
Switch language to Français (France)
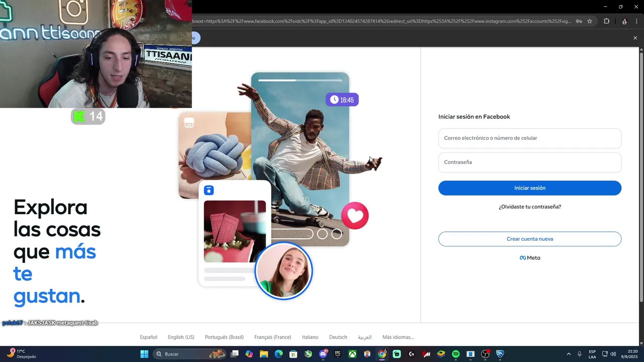tap(273, 337)
